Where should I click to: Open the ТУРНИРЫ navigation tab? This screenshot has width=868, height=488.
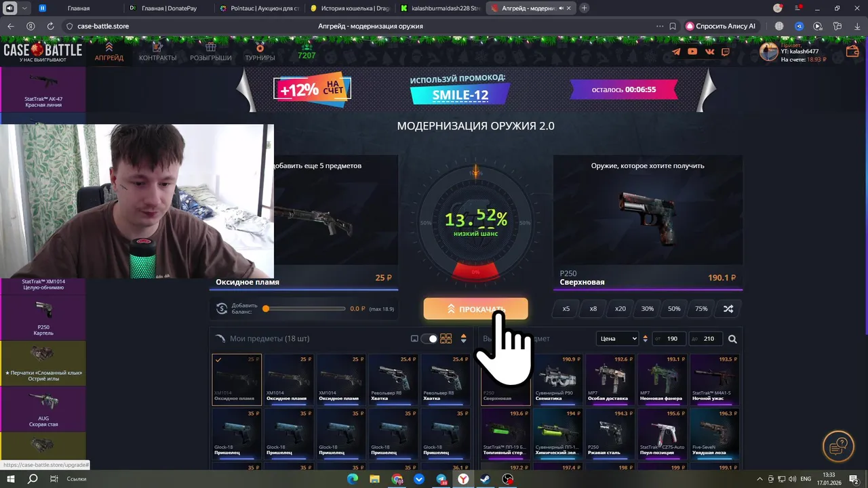pos(260,53)
